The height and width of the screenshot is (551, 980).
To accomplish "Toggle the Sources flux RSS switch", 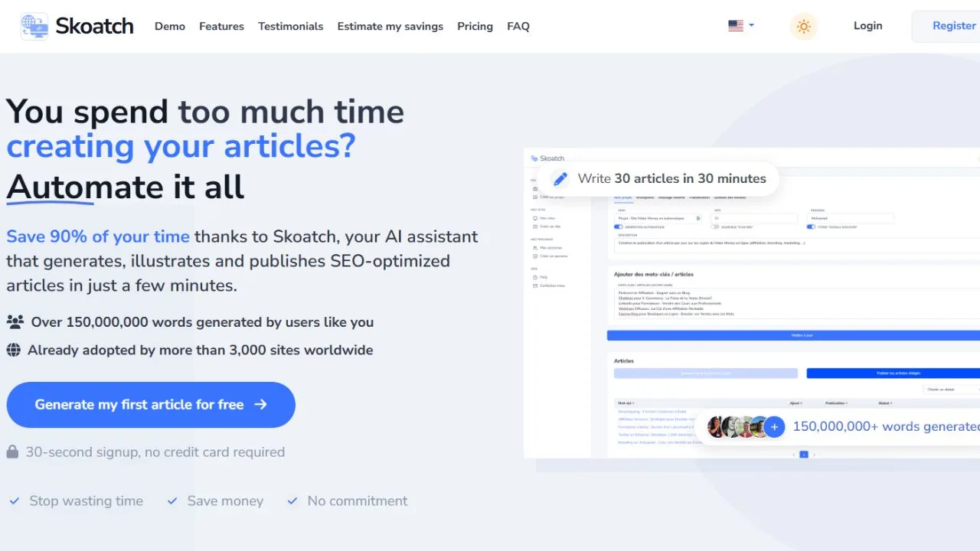I will 716,227.
